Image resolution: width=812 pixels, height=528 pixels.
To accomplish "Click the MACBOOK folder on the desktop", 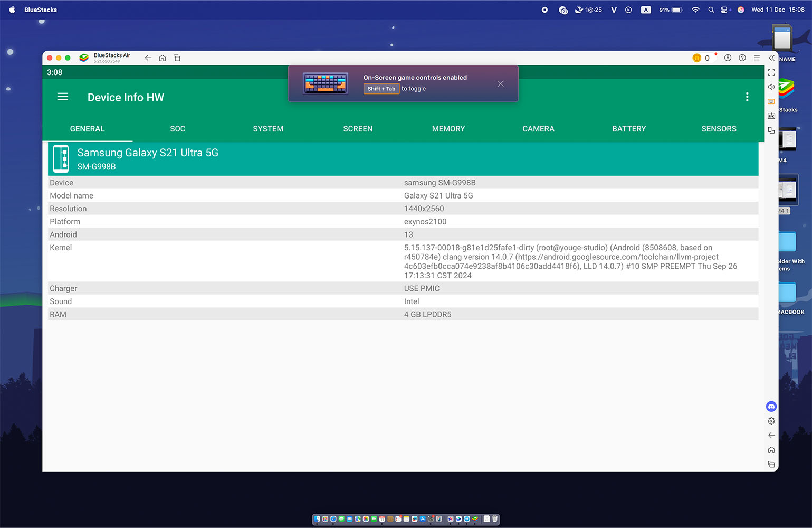I will pos(787,294).
